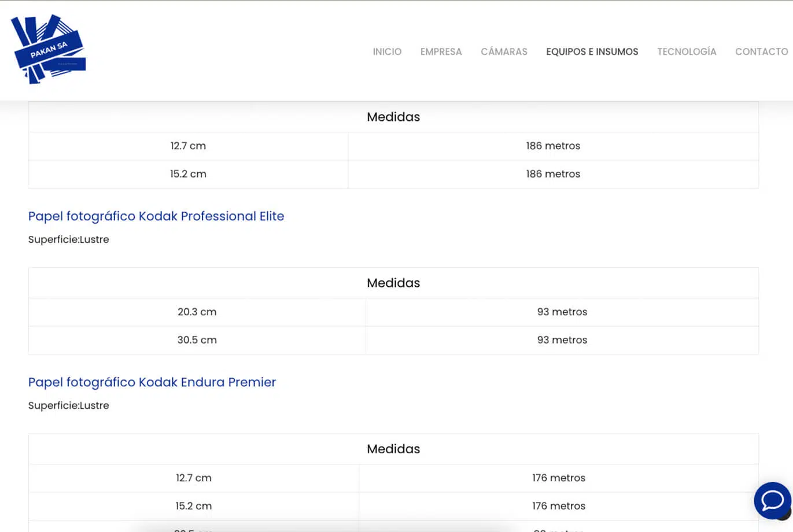Click 186 metros beside 12.7 cm
793x532 pixels.
coord(553,146)
